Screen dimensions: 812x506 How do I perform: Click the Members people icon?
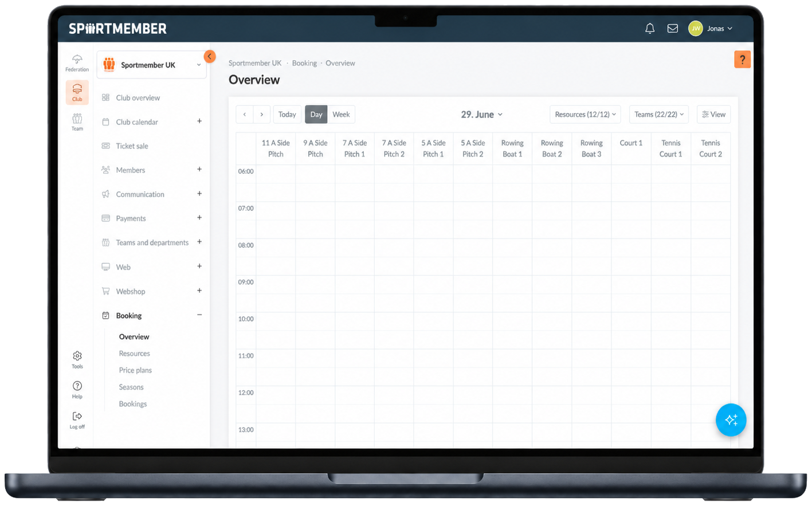[x=105, y=170]
